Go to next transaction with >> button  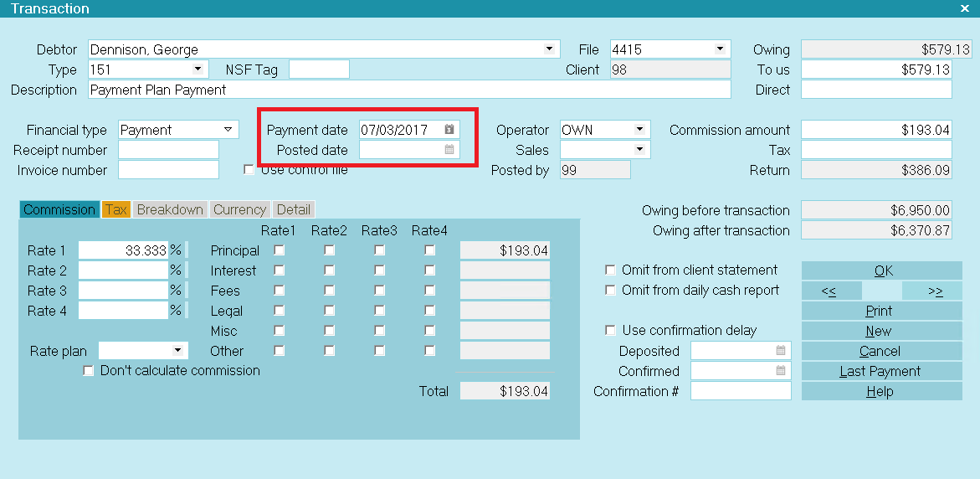[932, 291]
